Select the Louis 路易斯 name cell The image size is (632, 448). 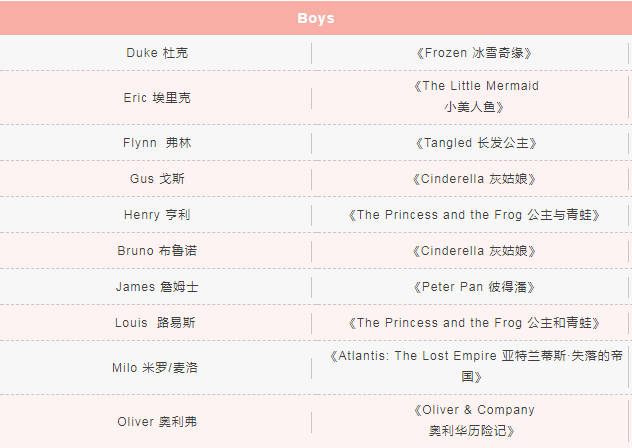tap(156, 323)
